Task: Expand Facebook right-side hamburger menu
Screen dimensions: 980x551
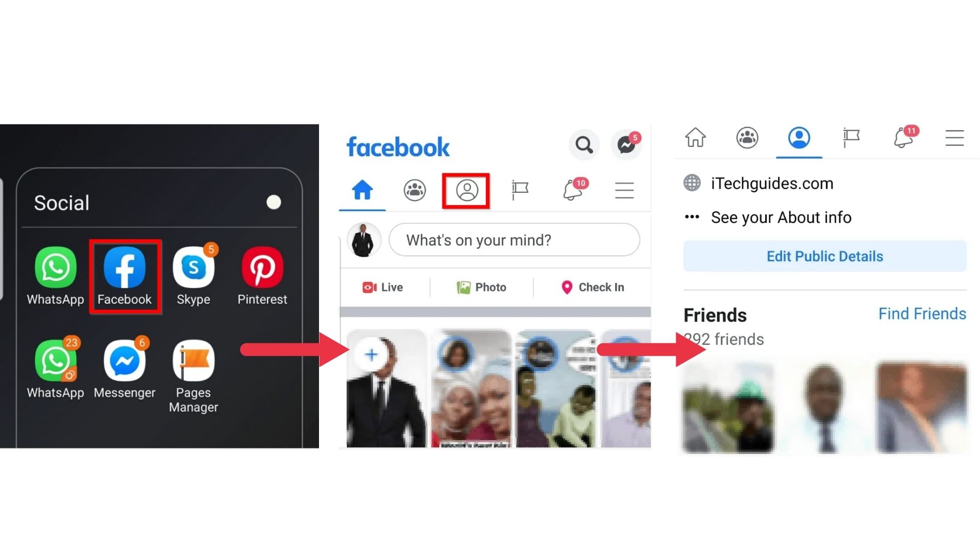Action: point(954,138)
